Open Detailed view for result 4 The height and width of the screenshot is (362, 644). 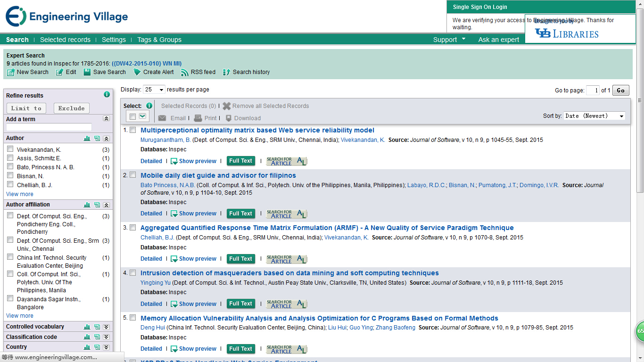151,304
